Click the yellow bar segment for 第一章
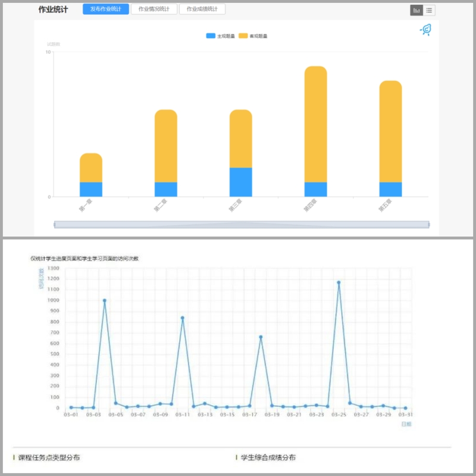476x476 pixels. 91,167
